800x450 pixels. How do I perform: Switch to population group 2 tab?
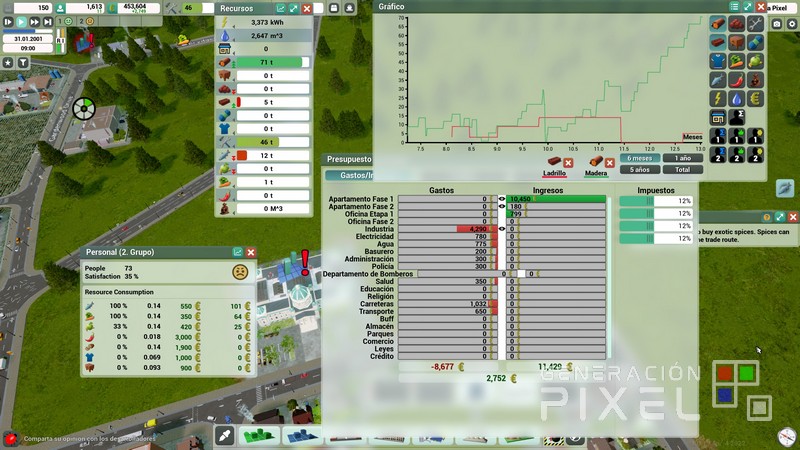coord(87,21)
